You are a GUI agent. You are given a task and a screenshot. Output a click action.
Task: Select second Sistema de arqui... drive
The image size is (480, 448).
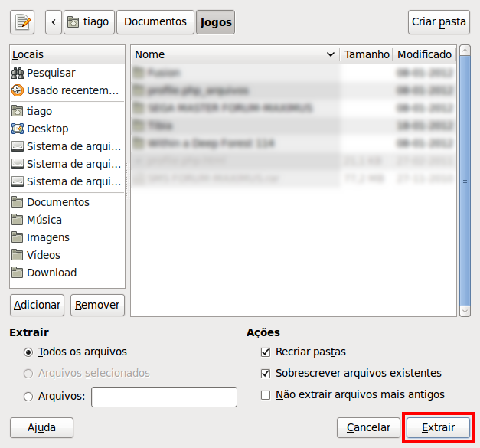(x=67, y=164)
